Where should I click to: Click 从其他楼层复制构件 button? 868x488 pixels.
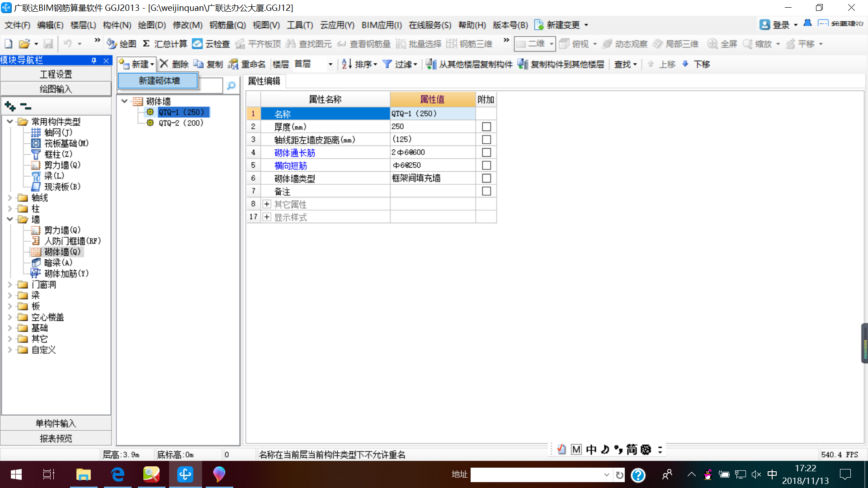pyautogui.click(x=469, y=64)
